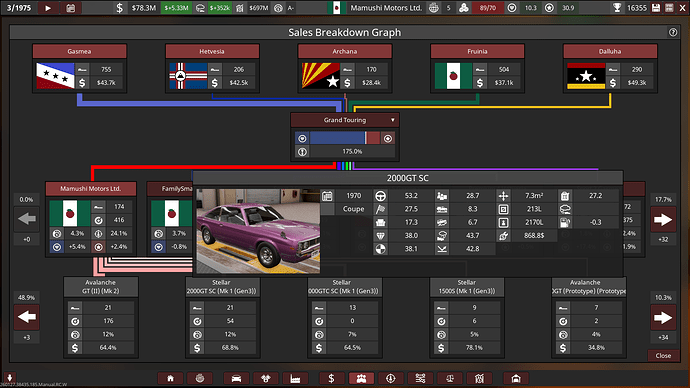Click the $78.3M funds value
690x388 pixels.
tap(144, 8)
